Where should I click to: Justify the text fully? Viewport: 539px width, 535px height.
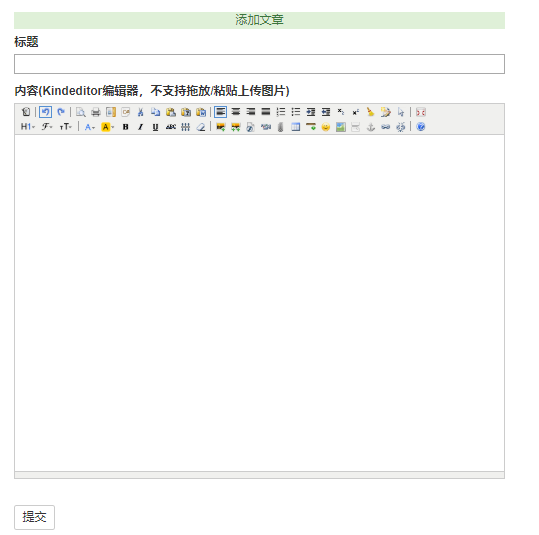coord(266,112)
